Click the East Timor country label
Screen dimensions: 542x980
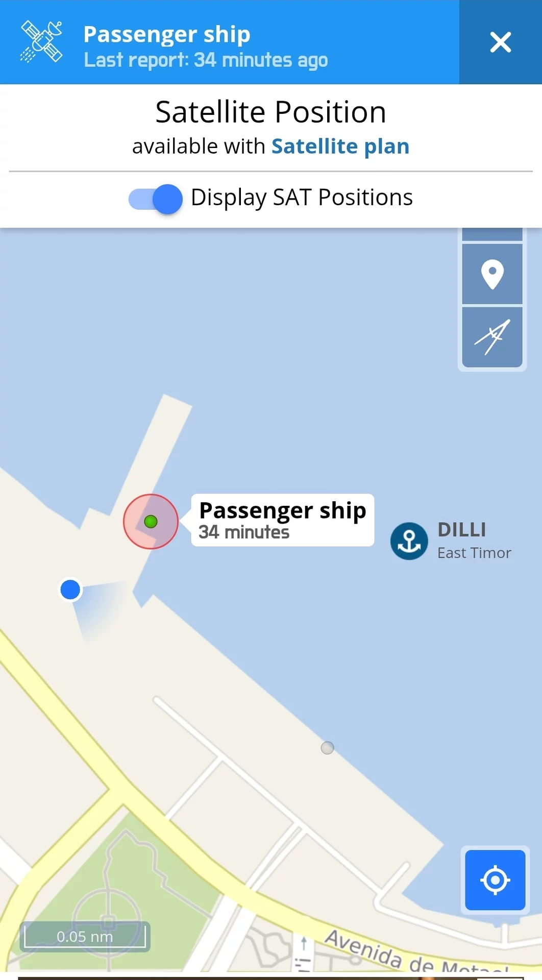(474, 553)
